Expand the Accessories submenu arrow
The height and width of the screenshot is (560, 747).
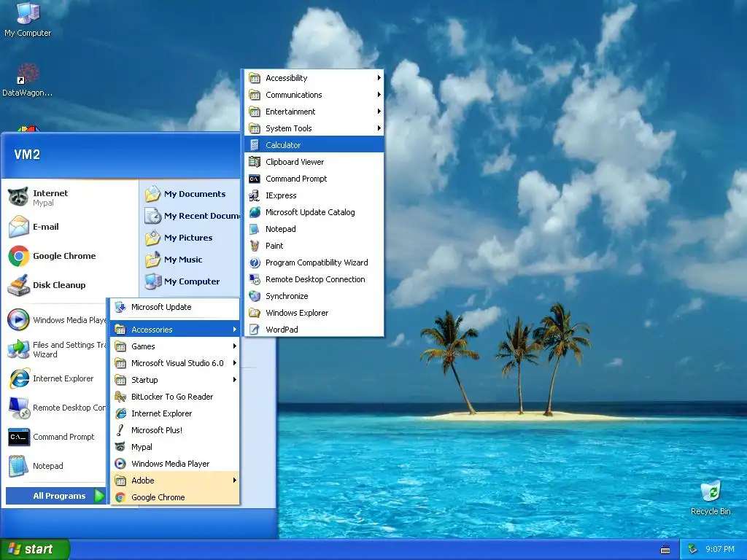(234, 330)
